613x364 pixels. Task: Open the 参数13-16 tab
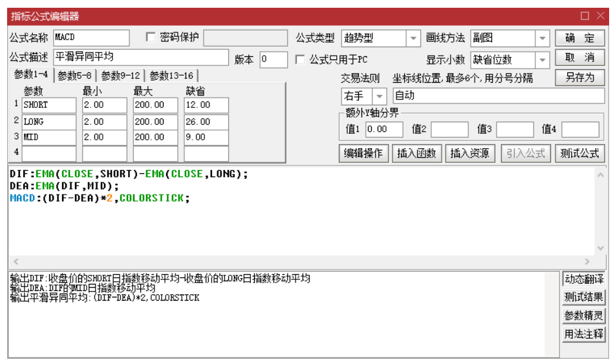point(171,76)
